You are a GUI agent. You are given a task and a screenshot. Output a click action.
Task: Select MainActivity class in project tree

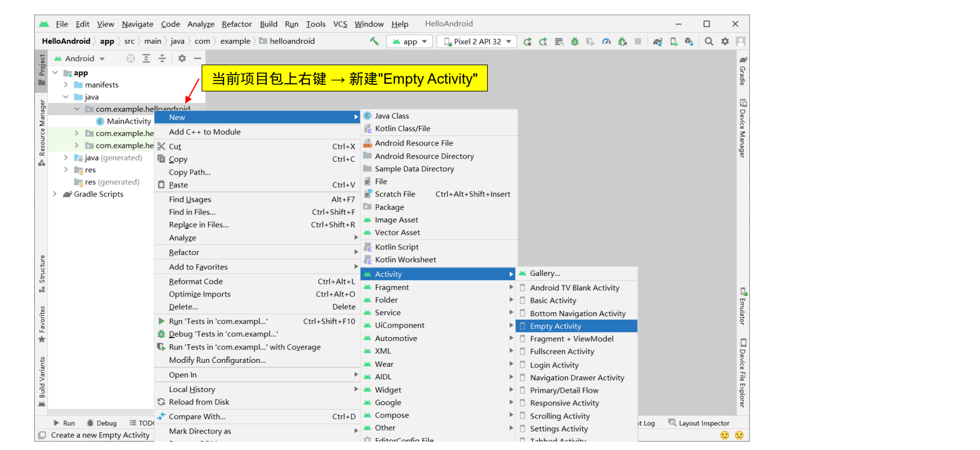124,121
